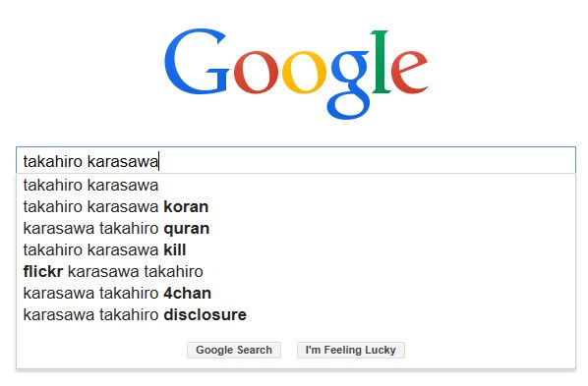Click the Google logo
The height and width of the screenshot is (386, 588).
(296, 74)
